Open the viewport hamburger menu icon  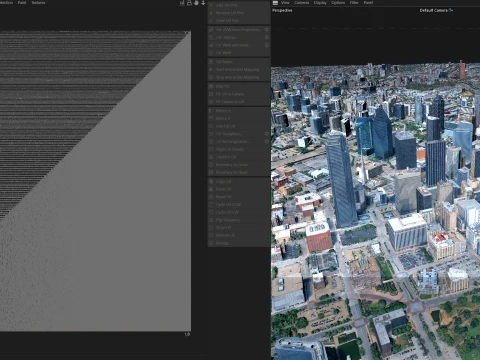(275, 3)
